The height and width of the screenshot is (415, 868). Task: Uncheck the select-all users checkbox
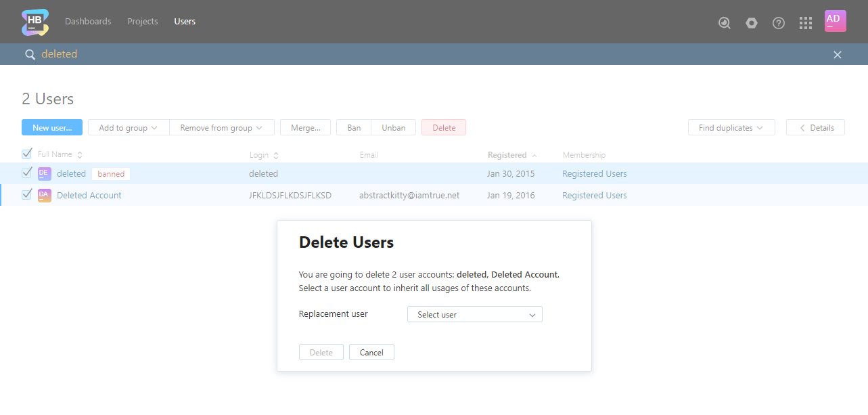tap(26, 154)
